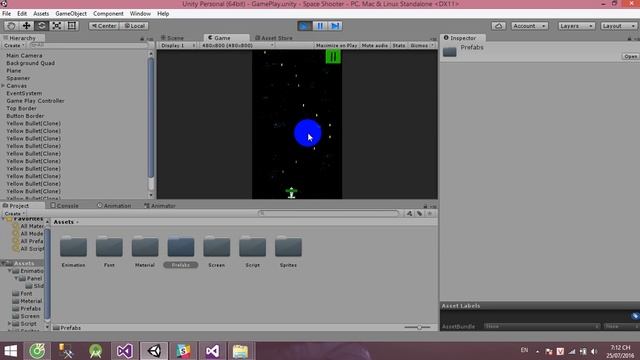Image resolution: width=640 pixels, height=360 pixels.
Task: Toggle Local/Global handle mode
Action: tap(134, 26)
